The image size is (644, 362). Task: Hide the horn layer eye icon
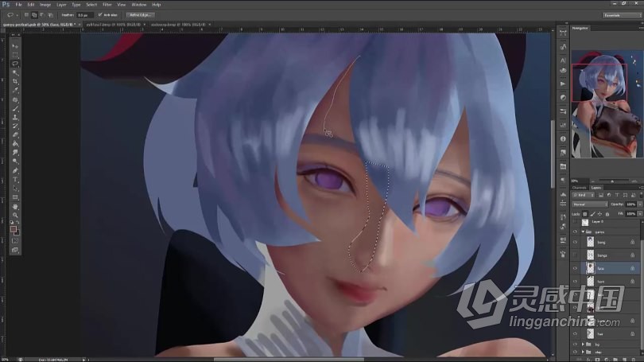pos(575,282)
